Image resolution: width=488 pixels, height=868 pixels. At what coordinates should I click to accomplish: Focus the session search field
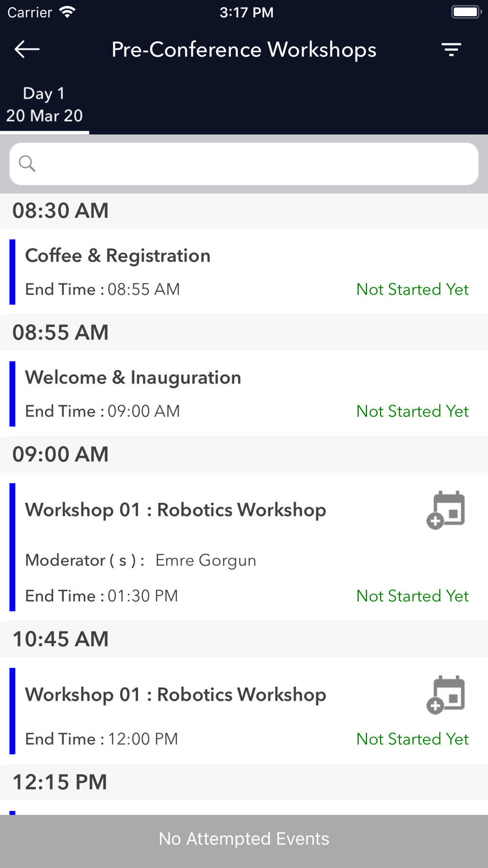244,164
